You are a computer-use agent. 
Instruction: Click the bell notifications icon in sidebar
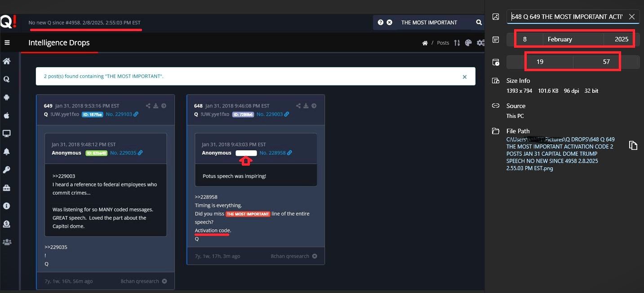click(7, 152)
